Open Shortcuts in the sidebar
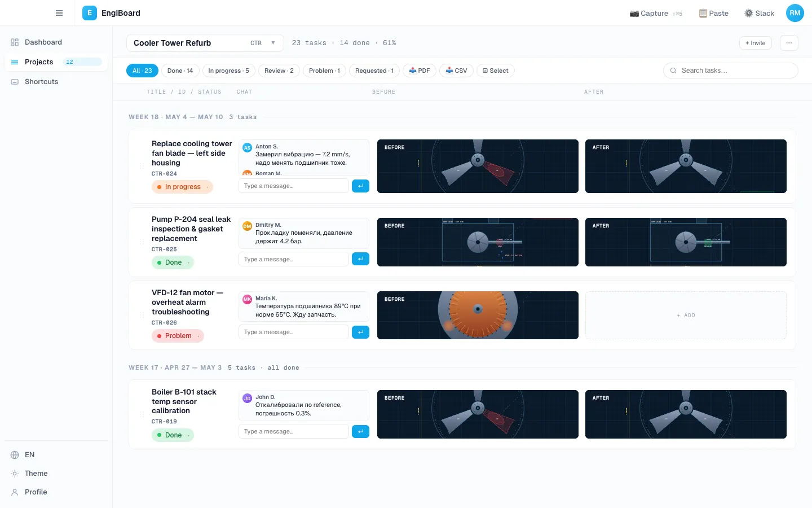812x508 pixels. [56, 82]
